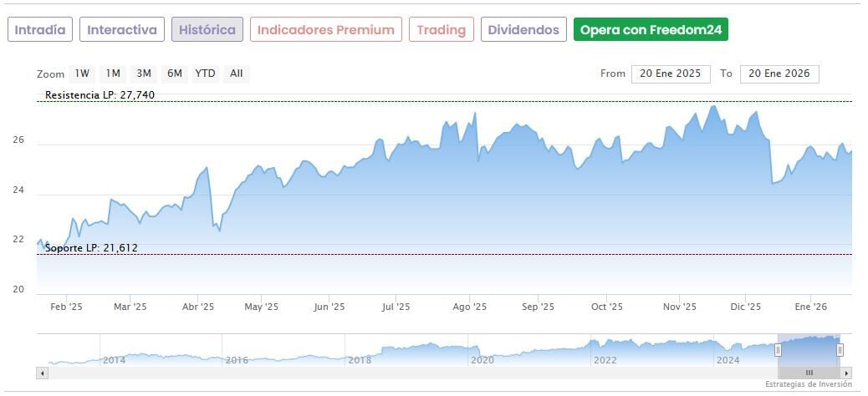The height and width of the screenshot is (396, 868).
Task: View the Dividendos section
Action: tap(523, 29)
